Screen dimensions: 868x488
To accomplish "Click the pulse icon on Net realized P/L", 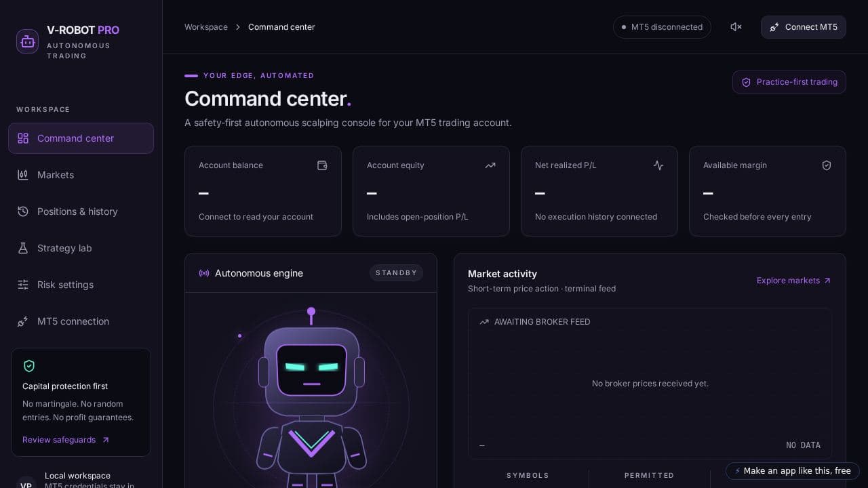I will 658,165.
